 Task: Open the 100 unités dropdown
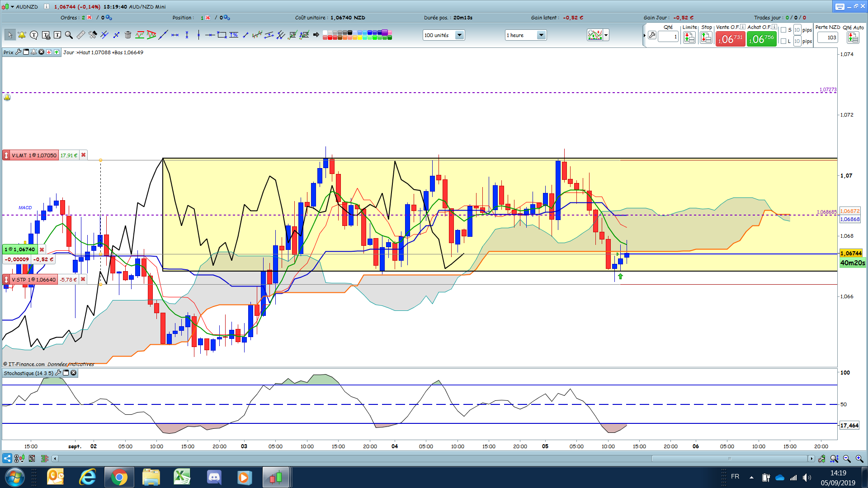point(459,35)
